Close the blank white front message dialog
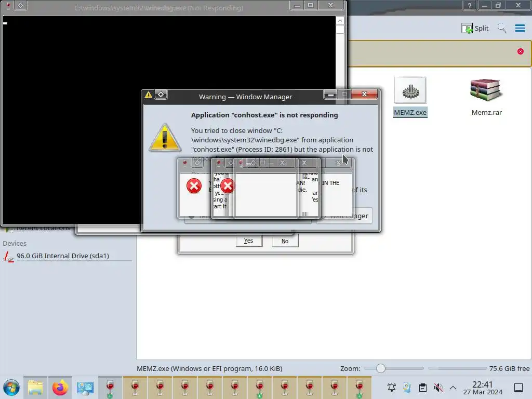Image resolution: width=532 pixels, height=399 pixels. pyautogui.click(x=282, y=163)
